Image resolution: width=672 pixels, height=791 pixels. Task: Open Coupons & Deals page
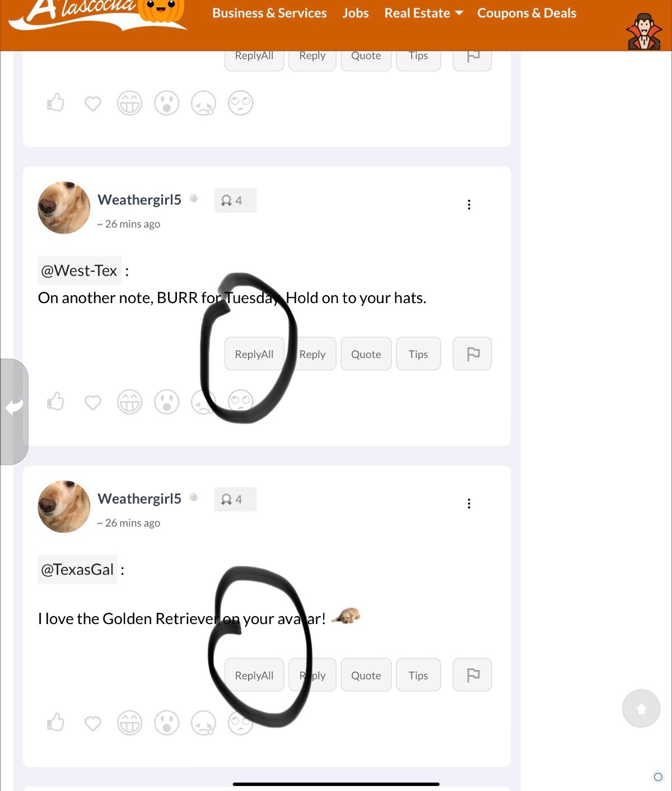[x=526, y=13]
